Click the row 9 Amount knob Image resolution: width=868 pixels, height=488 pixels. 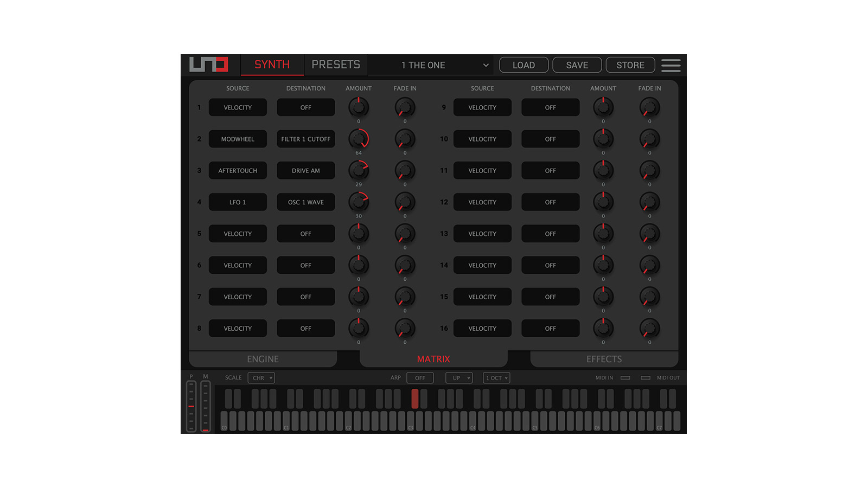(603, 107)
